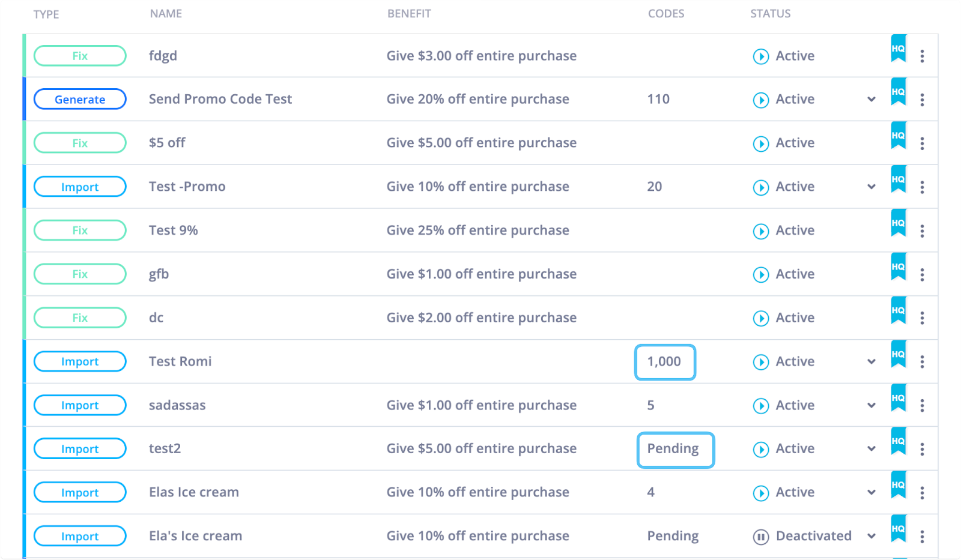Click HQ badge icon on gfb row
The height and width of the screenshot is (560, 961).
pyautogui.click(x=898, y=266)
